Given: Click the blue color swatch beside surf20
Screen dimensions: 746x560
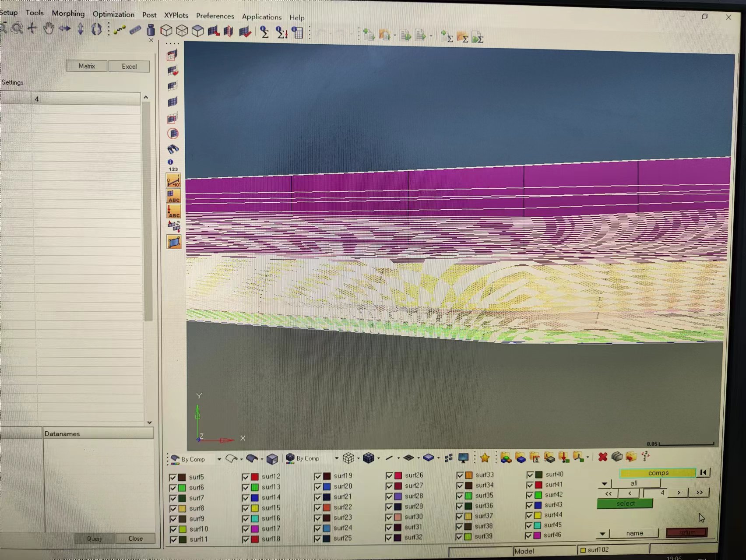Looking at the screenshot, I should click(327, 486).
